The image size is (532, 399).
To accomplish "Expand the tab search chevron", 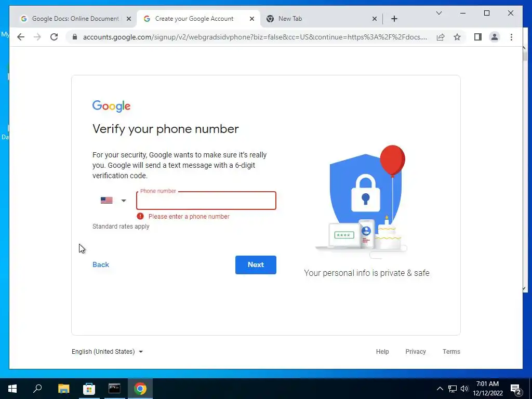I will [x=438, y=13].
